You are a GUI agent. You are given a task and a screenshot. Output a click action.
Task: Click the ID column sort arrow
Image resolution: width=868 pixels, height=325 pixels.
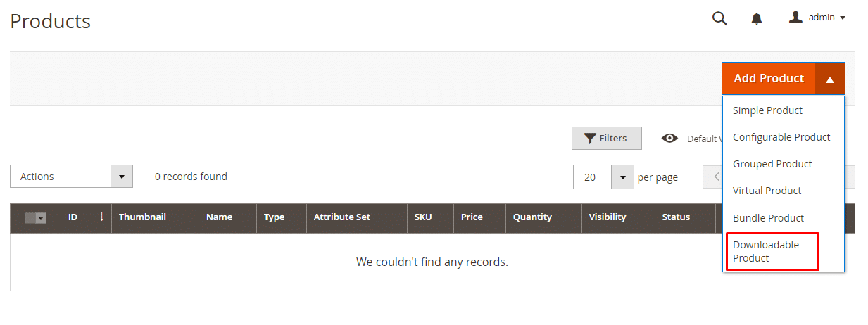(101, 217)
